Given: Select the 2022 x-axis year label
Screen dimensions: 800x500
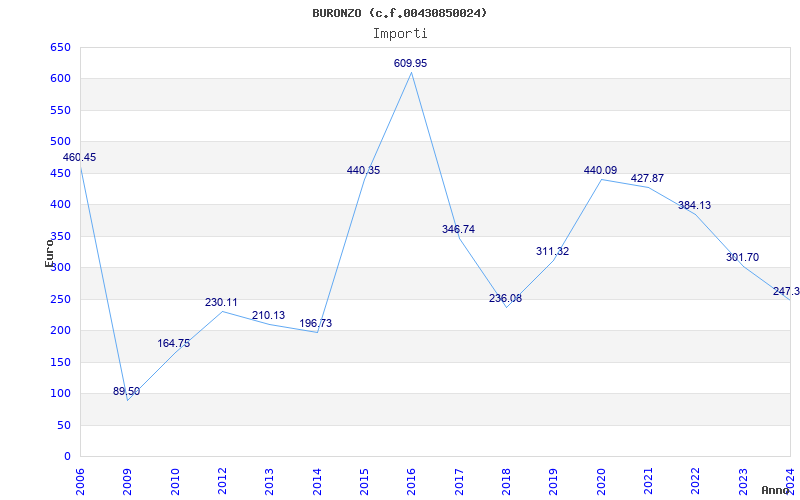Looking at the screenshot, I should pyautogui.click(x=696, y=482).
